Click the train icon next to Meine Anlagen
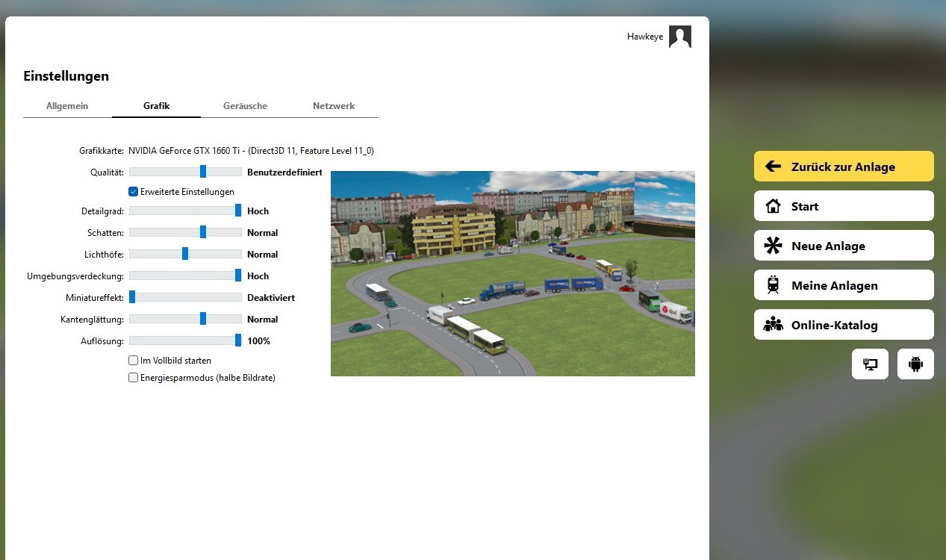Viewport: 946px width, 560px height. tap(774, 284)
